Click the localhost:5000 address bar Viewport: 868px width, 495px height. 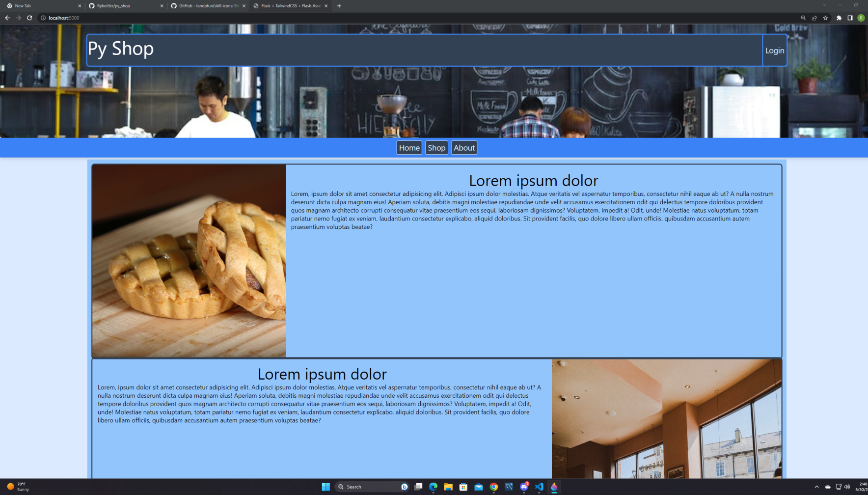417,18
